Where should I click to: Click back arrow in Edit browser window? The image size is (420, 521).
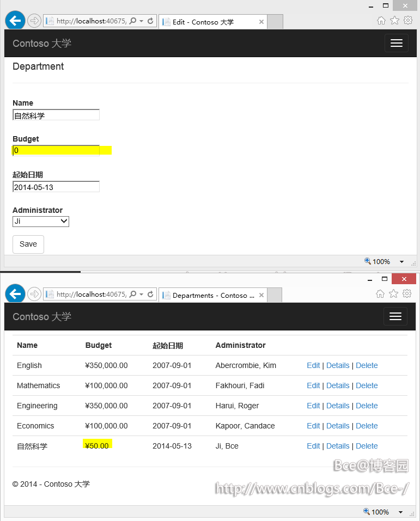coord(15,21)
